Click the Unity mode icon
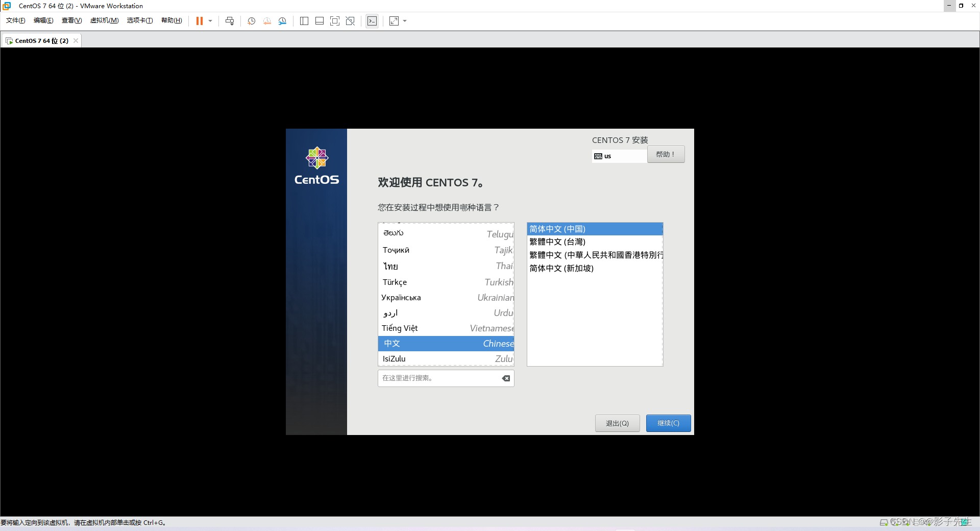The image size is (980, 531). [x=350, y=21]
